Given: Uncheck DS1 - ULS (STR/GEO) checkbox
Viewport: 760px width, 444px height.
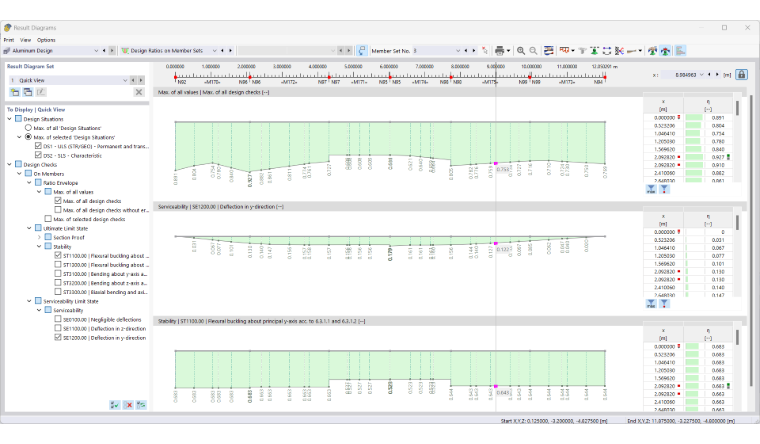Looking at the screenshot, I should pos(38,146).
